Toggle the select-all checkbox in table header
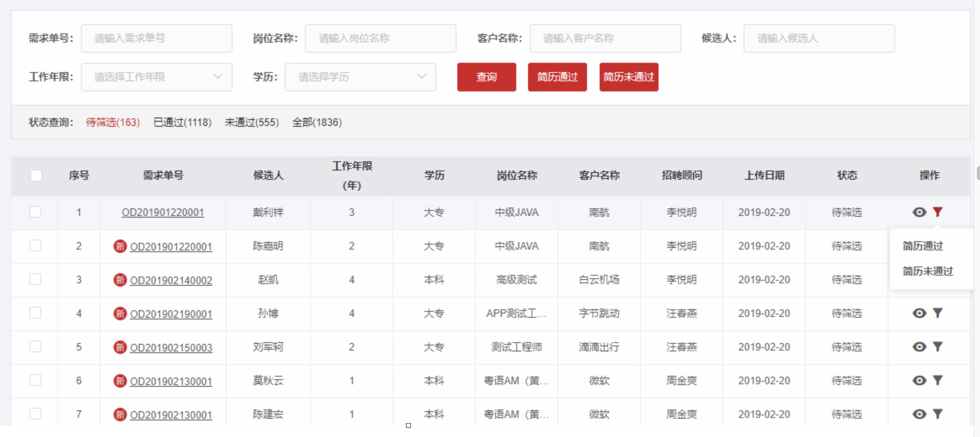Viewport: 980px width, 437px height. pos(36,176)
